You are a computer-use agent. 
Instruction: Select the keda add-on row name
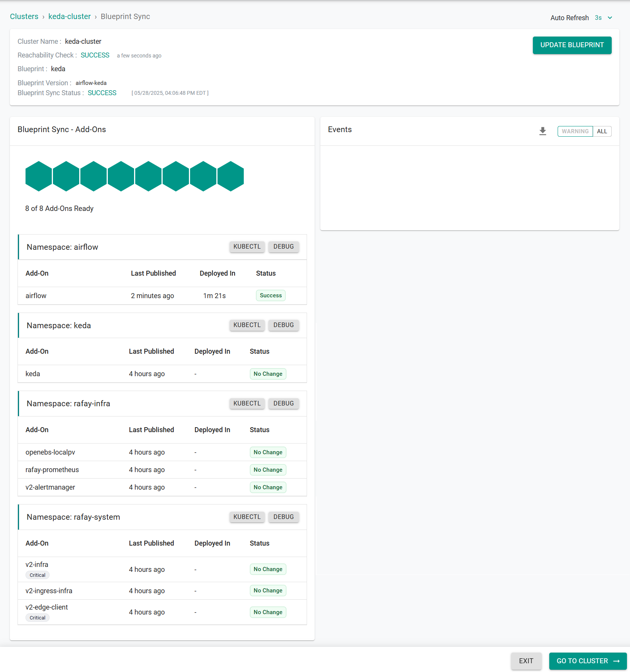33,374
